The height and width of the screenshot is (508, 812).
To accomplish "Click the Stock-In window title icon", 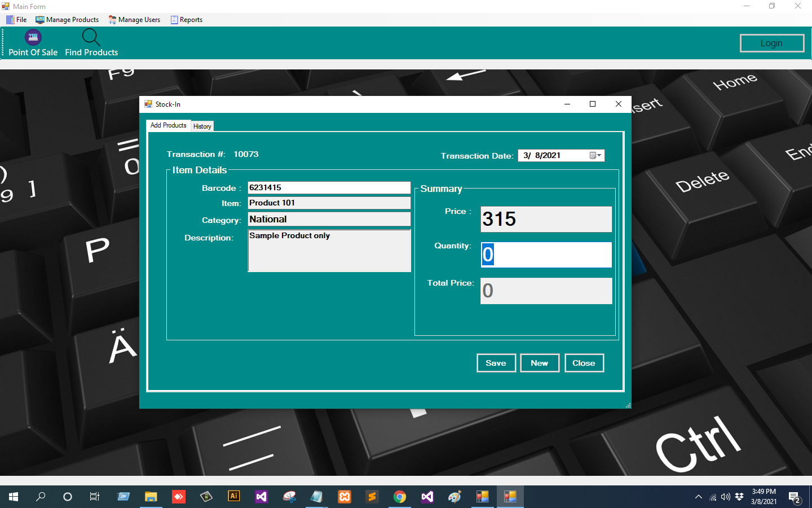I will point(148,104).
